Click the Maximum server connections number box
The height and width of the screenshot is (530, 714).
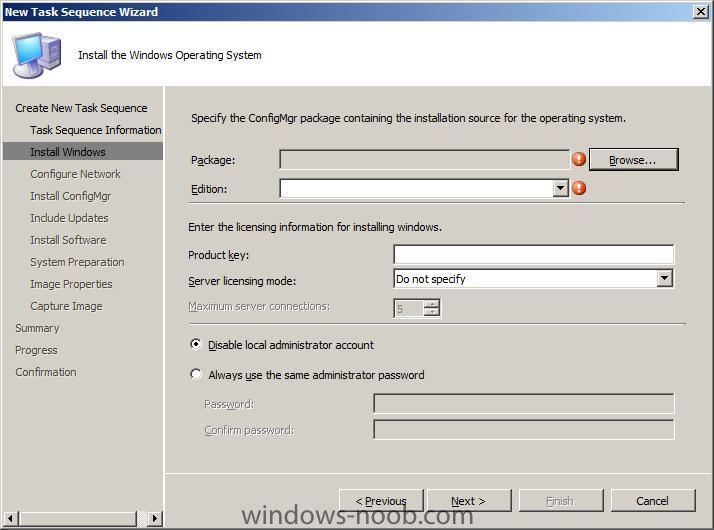pos(408,308)
